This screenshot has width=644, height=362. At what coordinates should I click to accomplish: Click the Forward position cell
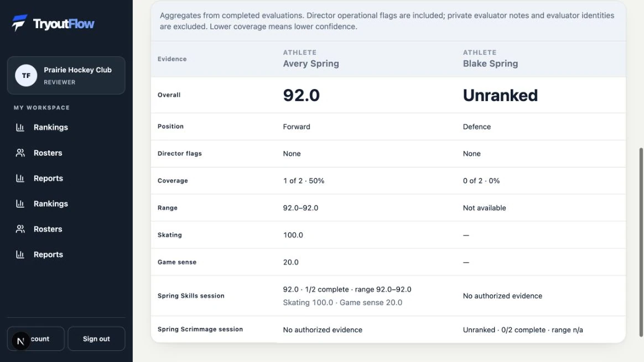(297, 127)
